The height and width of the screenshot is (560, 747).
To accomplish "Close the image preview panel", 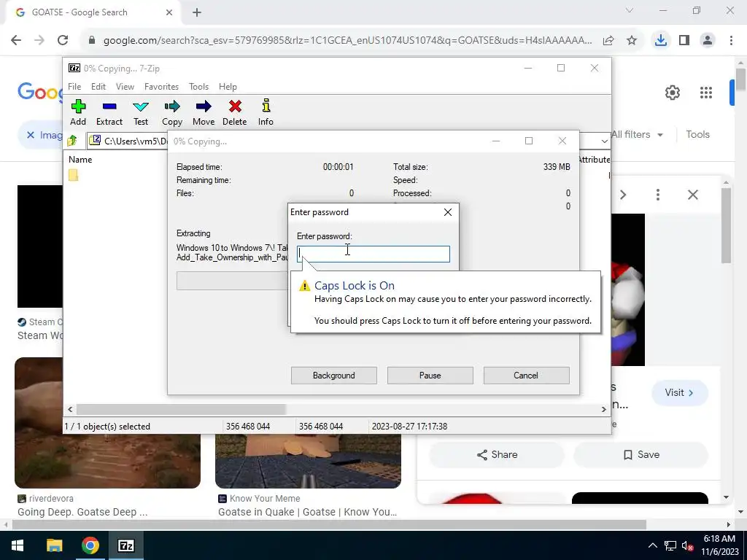I will 693,194.
